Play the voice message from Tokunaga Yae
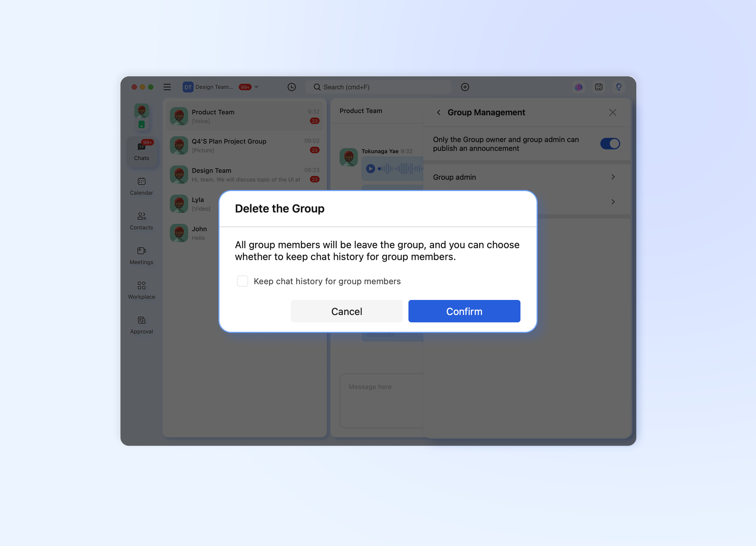756x546 pixels. pos(370,169)
